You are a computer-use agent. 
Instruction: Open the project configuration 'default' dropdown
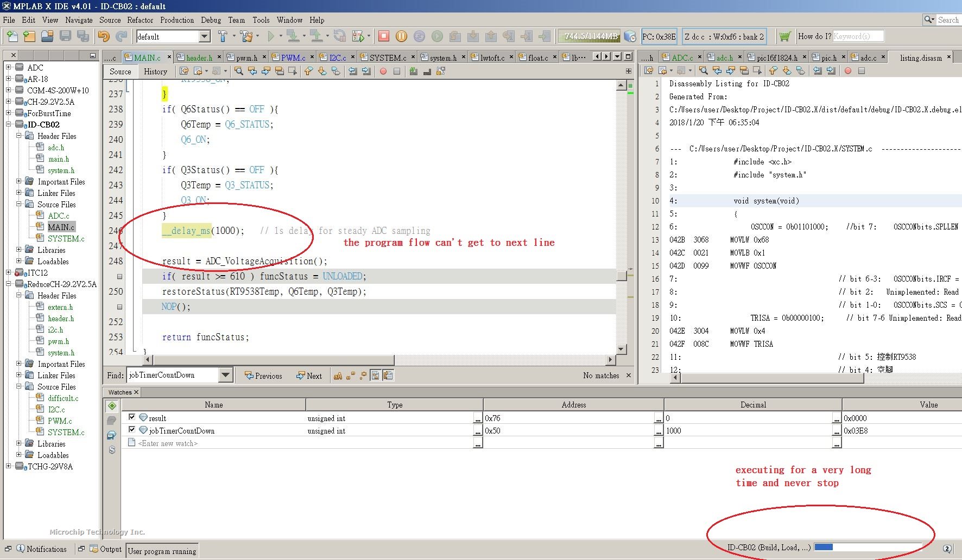[205, 36]
